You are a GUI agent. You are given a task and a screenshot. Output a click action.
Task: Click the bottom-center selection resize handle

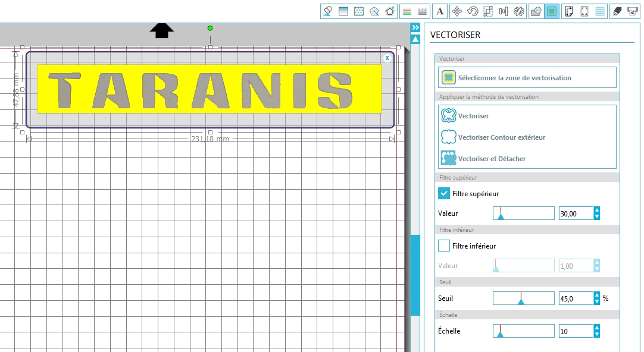(210, 132)
